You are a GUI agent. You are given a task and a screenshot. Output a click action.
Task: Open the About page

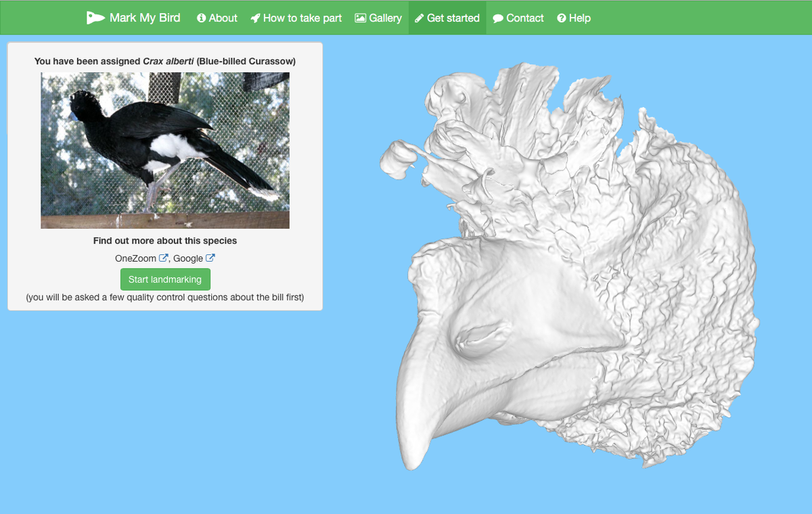coord(217,18)
